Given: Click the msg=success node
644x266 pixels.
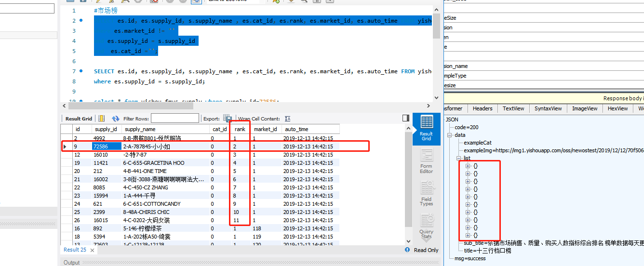Looking at the screenshot, I should (x=470, y=258).
